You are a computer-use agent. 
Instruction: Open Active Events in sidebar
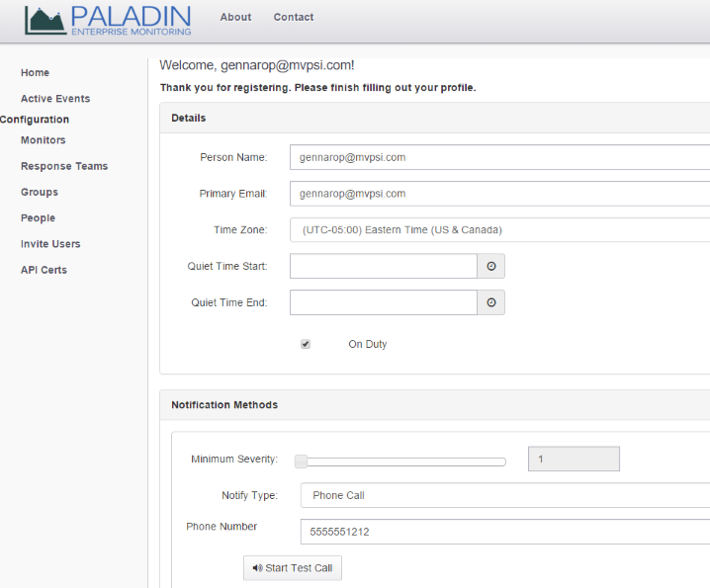55,99
